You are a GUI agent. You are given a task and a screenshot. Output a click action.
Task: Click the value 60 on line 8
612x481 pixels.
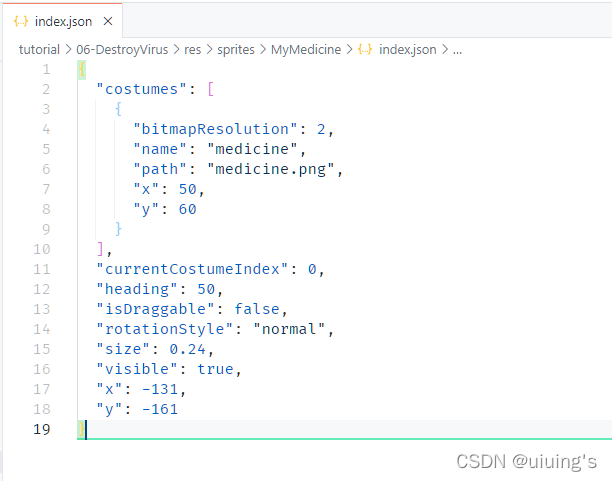click(x=188, y=209)
